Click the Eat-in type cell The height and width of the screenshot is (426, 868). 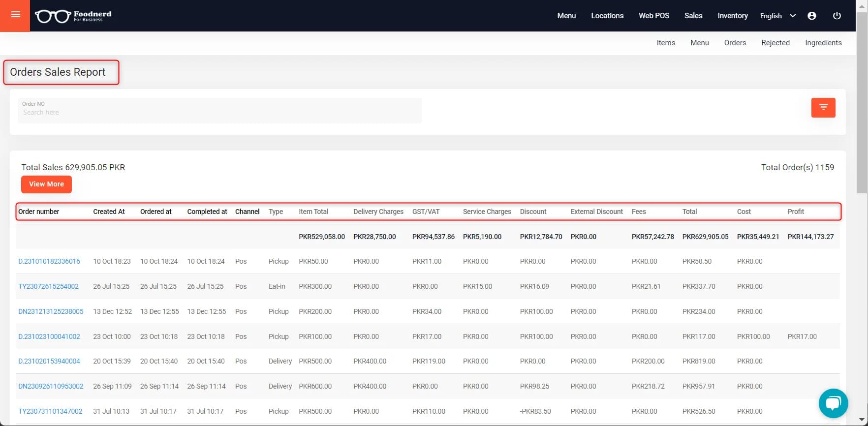click(277, 286)
